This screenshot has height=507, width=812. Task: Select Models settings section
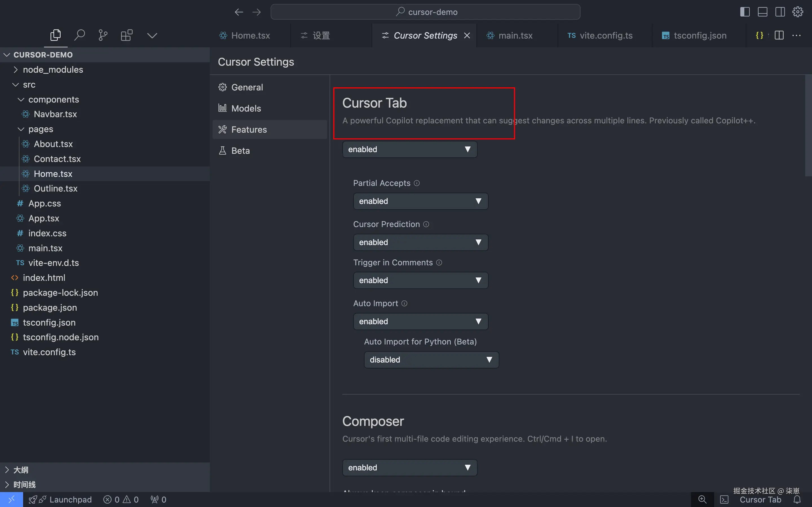[246, 108]
